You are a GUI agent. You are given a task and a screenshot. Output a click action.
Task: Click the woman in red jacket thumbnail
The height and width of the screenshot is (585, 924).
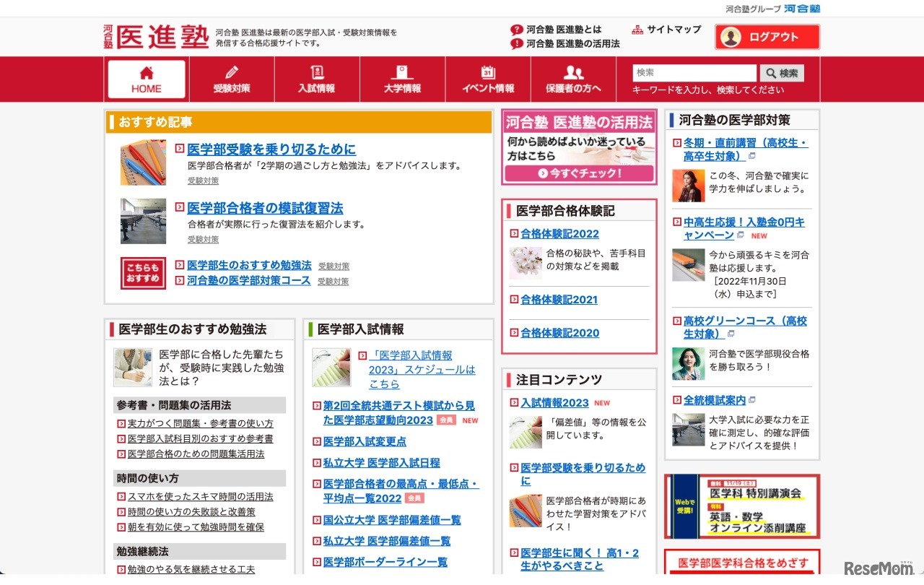(x=688, y=186)
